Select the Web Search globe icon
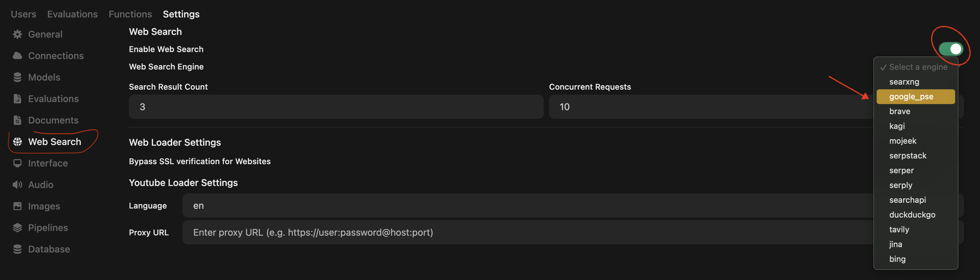Screen dimensions: 980x280 (x=17, y=142)
